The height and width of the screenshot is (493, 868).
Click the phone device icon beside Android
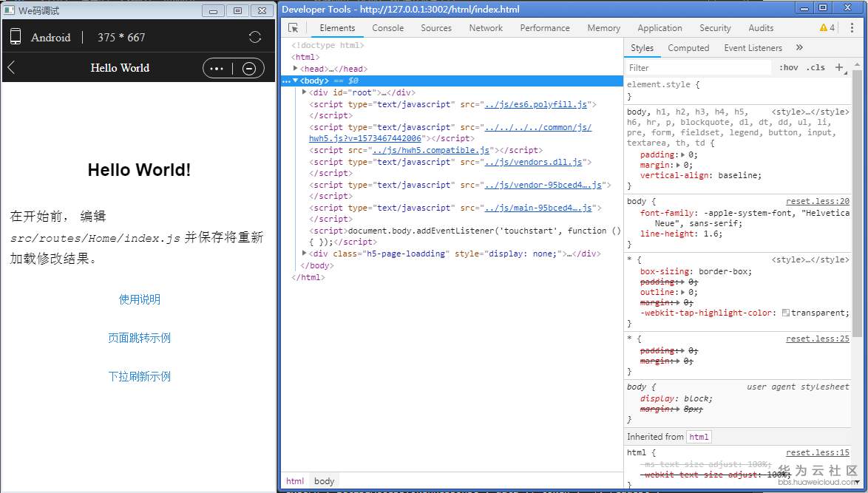[16, 36]
